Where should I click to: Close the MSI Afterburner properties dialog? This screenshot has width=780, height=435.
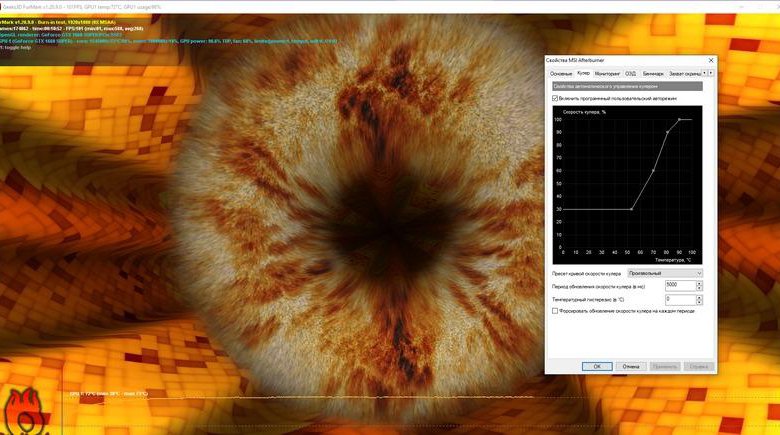click(x=711, y=60)
